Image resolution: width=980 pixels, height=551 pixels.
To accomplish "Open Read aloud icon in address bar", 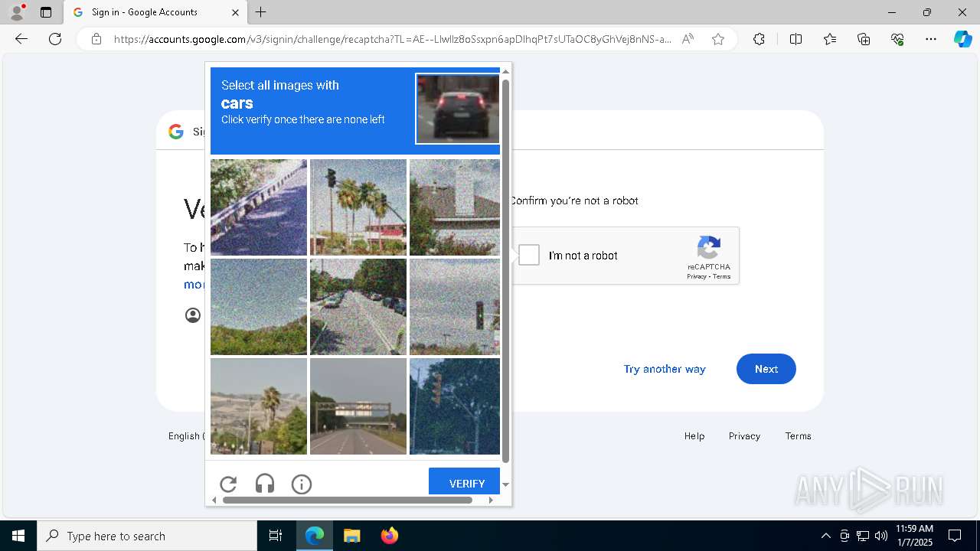I will coord(688,39).
